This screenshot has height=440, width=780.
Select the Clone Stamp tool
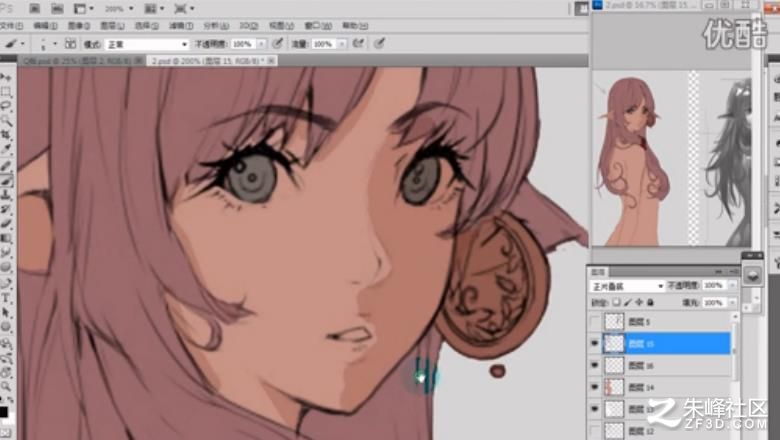pos(6,194)
